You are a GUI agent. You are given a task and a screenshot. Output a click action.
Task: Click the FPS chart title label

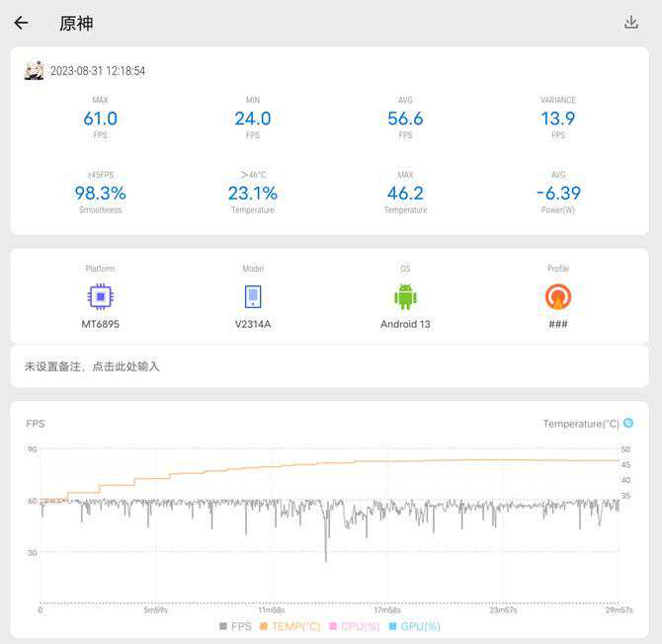[x=36, y=424]
